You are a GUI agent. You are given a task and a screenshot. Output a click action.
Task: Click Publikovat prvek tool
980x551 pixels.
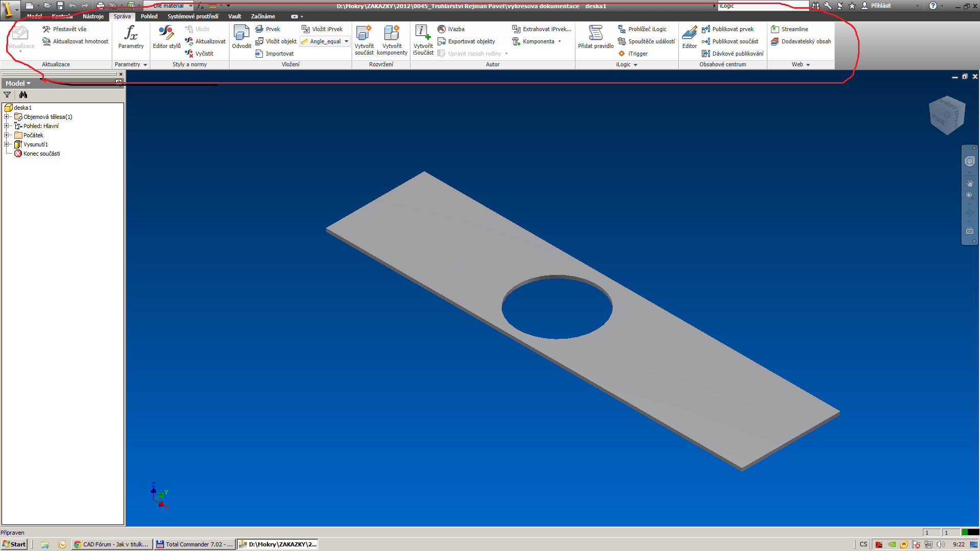point(728,29)
